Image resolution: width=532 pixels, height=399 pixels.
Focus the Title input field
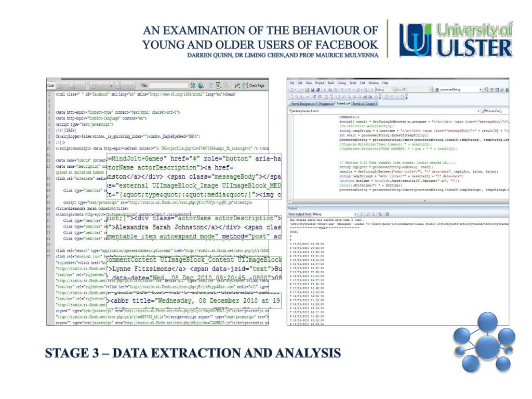tap(169, 86)
